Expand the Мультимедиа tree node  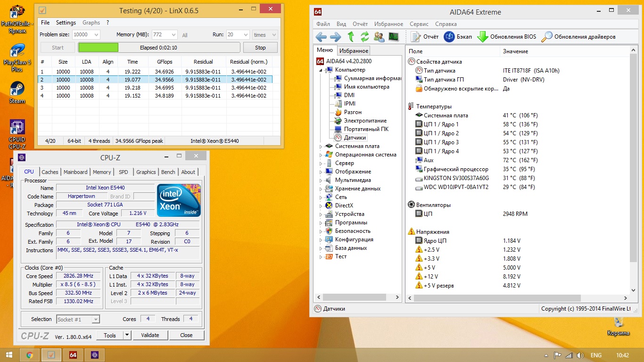point(321,180)
